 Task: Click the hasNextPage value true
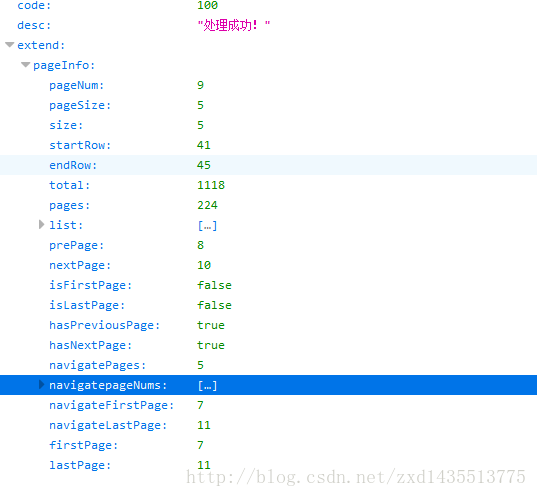pyautogui.click(x=211, y=345)
